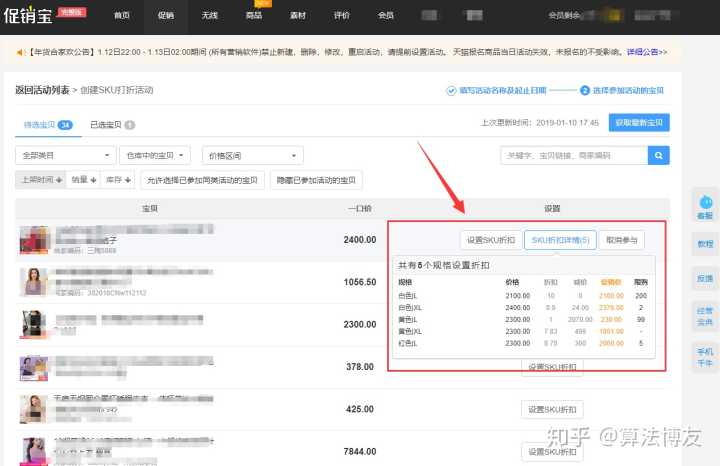The height and width of the screenshot is (466, 720).
Task: Sort by 上架时间 arrow
Action: pos(40,180)
